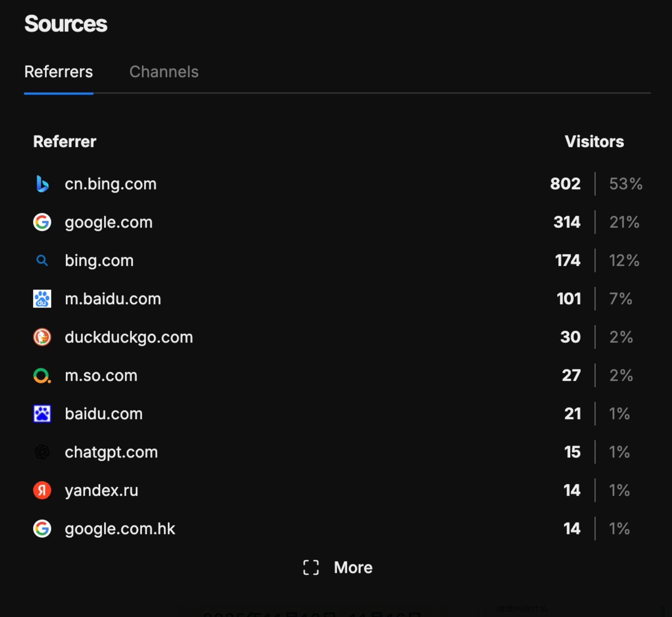Click the cn.bing.com Bing logo icon
The width and height of the screenshot is (672, 617).
tap(42, 184)
